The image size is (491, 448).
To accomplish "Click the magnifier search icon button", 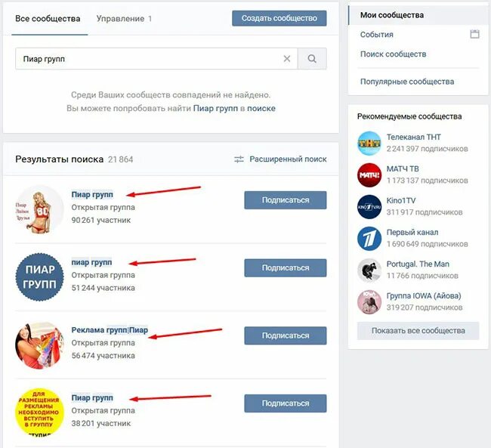I will (312, 59).
